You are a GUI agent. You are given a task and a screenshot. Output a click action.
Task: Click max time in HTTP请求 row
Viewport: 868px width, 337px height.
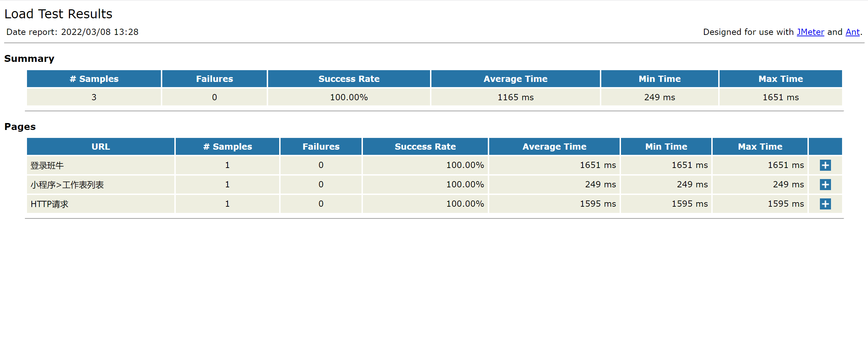[x=760, y=204]
